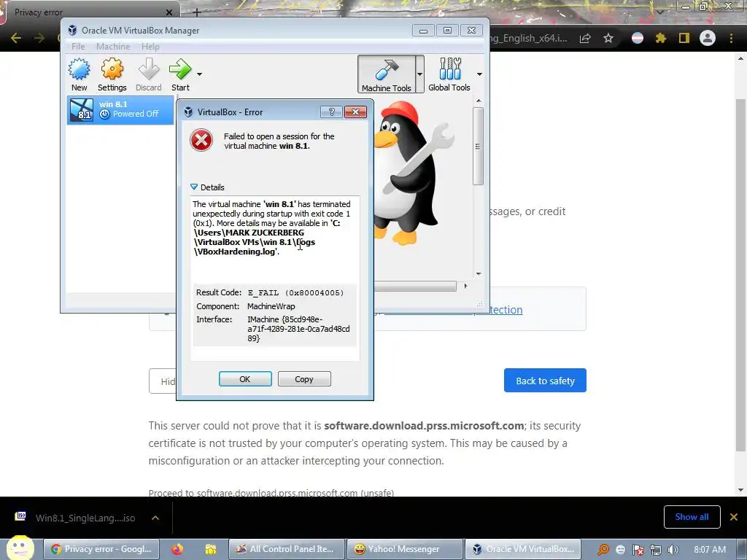Image resolution: width=747 pixels, height=560 pixels.
Task: Bookmark page with star icon
Action: click(608, 38)
